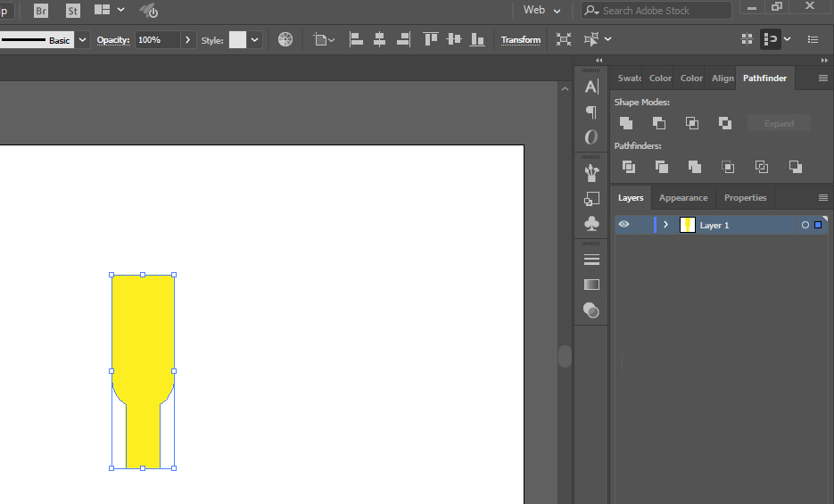Click Vertical Align Bottom icon

477,39
